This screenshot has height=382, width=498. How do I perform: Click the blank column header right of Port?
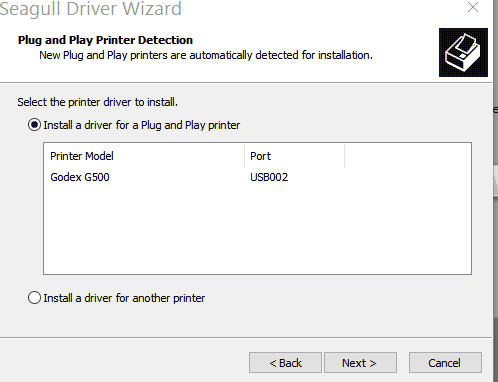tap(408, 156)
